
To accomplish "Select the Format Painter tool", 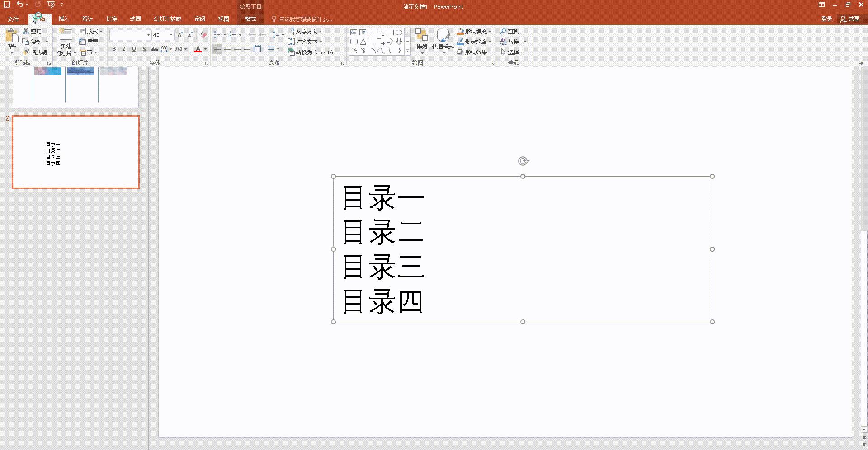I will 36,52.
